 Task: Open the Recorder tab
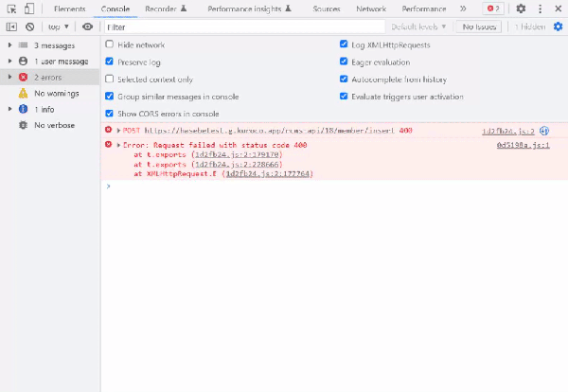(166, 9)
